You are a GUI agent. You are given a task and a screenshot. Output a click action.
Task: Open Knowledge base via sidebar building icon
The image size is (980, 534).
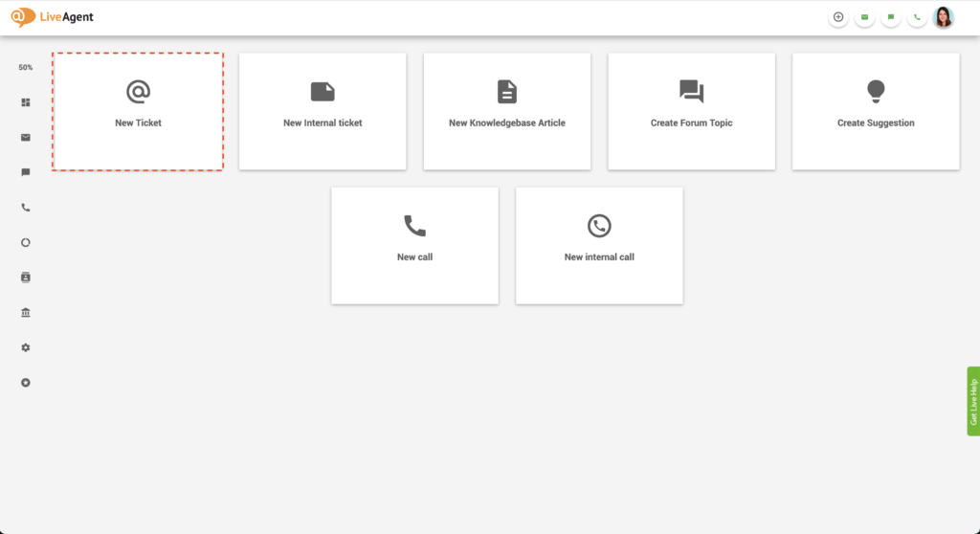click(x=26, y=313)
